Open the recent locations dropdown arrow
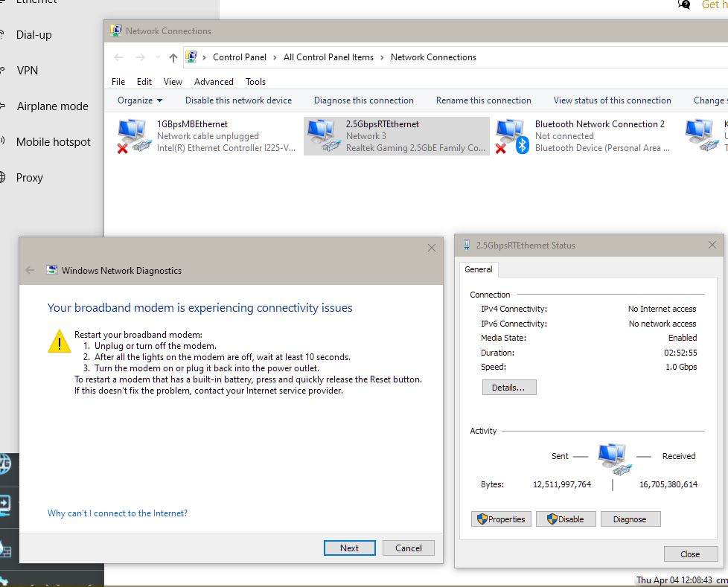 pyautogui.click(x=158, y=57)
